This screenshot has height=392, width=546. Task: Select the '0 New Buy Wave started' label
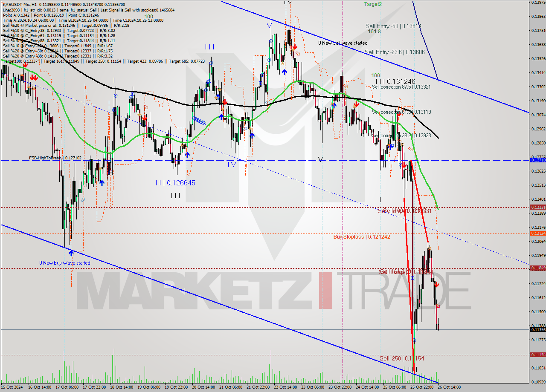coord(65,263)
